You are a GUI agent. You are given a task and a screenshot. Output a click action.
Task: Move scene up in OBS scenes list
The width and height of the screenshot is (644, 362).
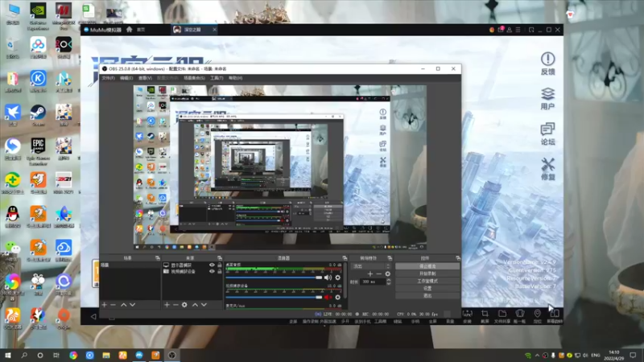124,305
